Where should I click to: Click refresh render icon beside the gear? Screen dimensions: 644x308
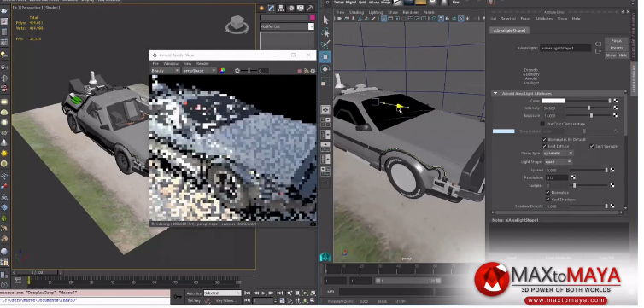306,71
